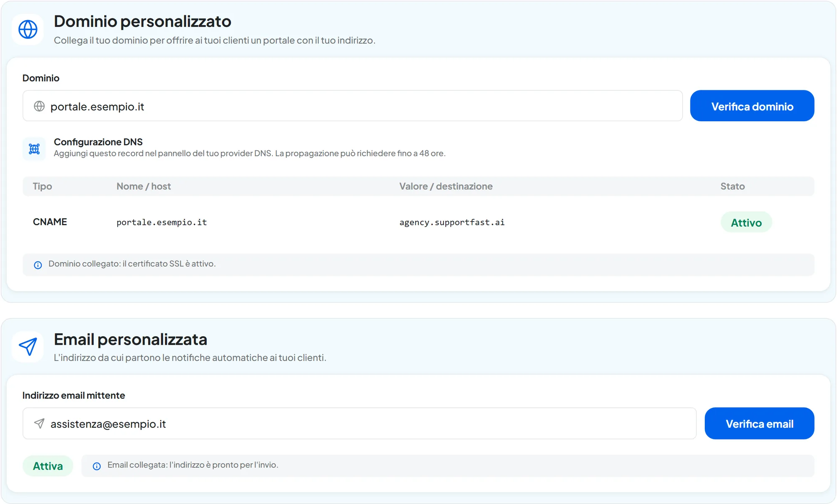Image resolution: width=837 pixels, height=504 pixels.
Task: Click the Tipo column header
Action: pos(42,186)
